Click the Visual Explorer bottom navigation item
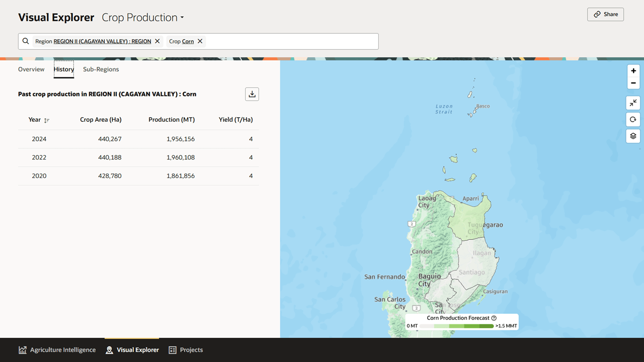 (132, 349)
